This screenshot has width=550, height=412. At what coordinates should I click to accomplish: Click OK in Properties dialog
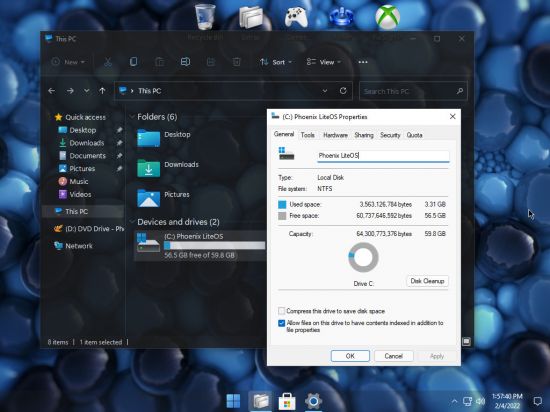[x=350, y=356]
